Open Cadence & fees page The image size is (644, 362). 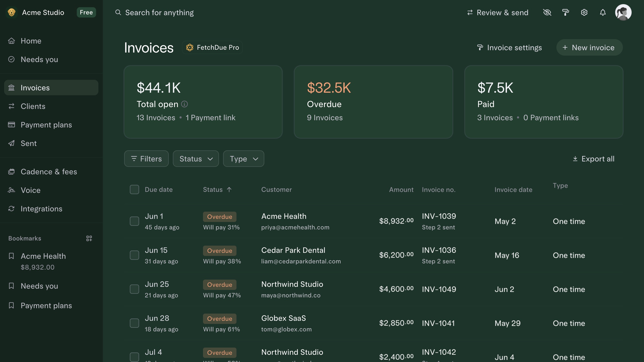pos(51,171)
